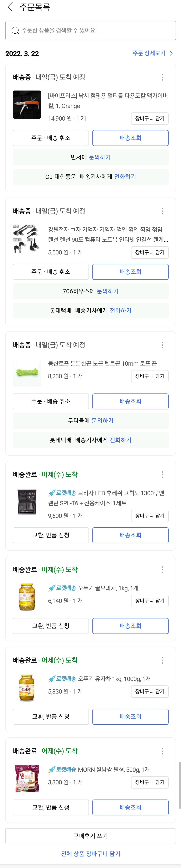Open more options for 유자차 order

(x=162, y=660)
